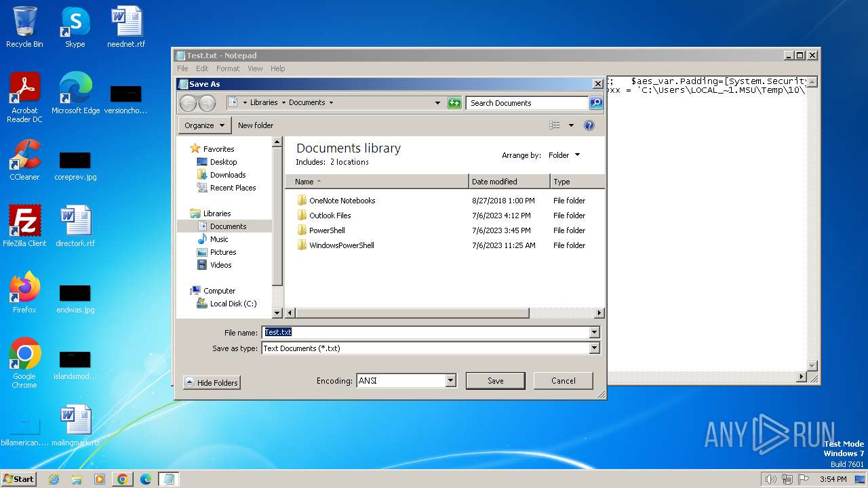Open Acrobat Reader DC shortcut

pos(24,98)
